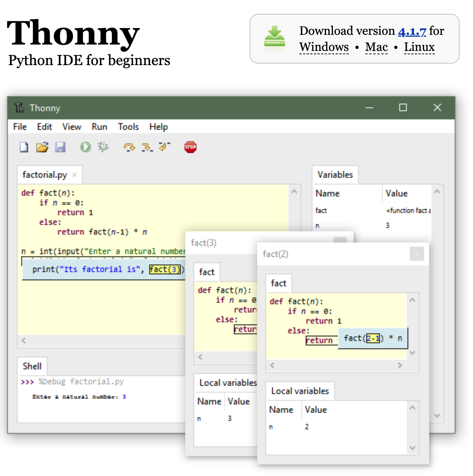
Task: Open the version 4.1.7 release link
Action: coord(412,31)
